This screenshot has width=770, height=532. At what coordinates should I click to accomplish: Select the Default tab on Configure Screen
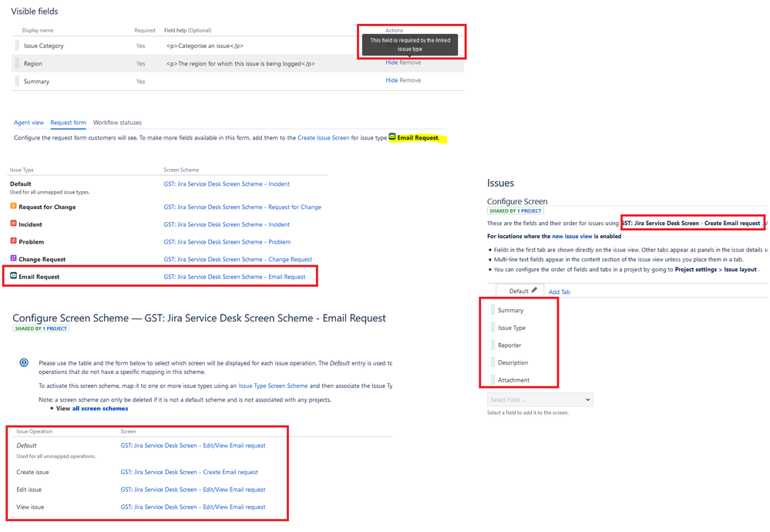point(519,291)
